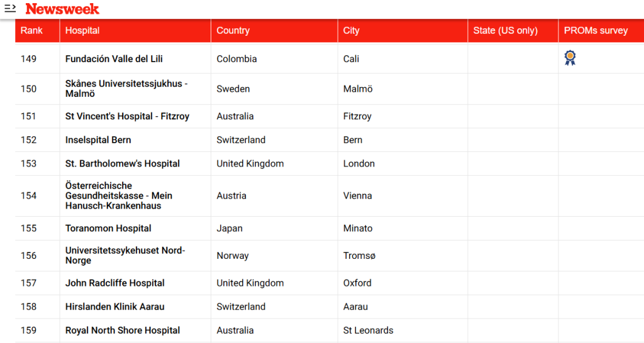Sort by Hospital column header

(82, 30)
